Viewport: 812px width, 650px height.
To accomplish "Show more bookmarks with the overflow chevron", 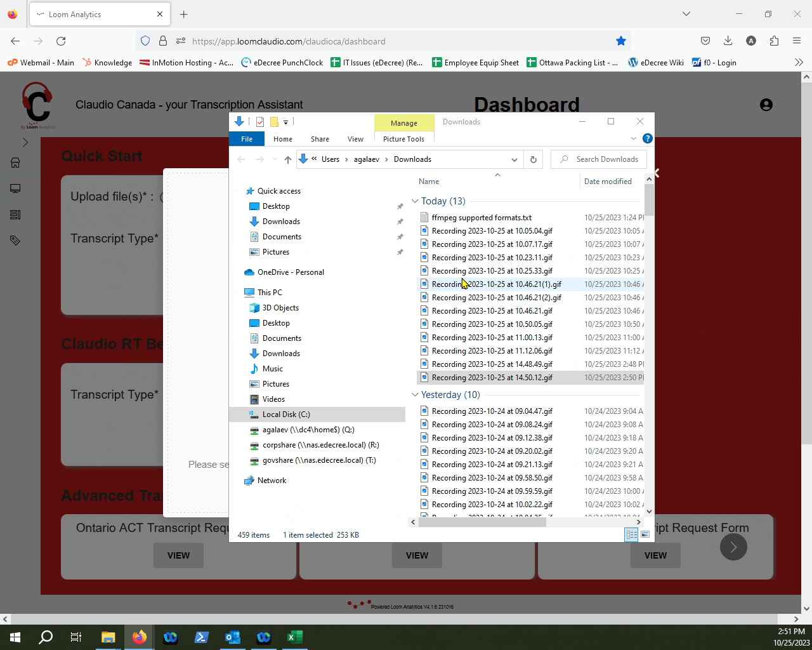I will coord(799,62).
